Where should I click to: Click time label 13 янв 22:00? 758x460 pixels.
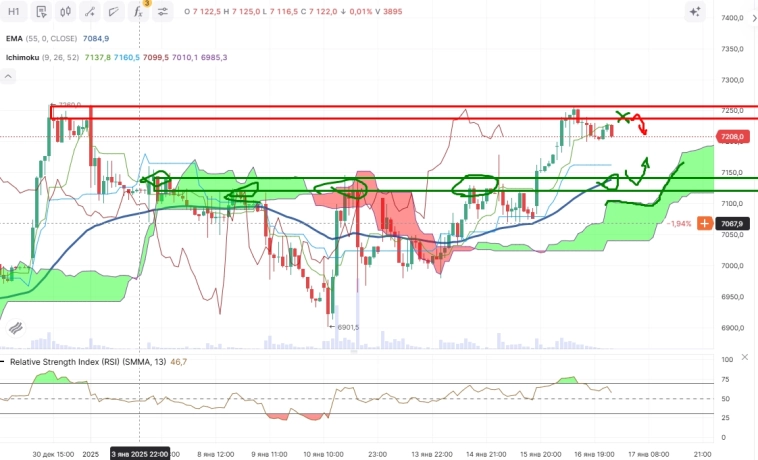click(x=432, y=454)
